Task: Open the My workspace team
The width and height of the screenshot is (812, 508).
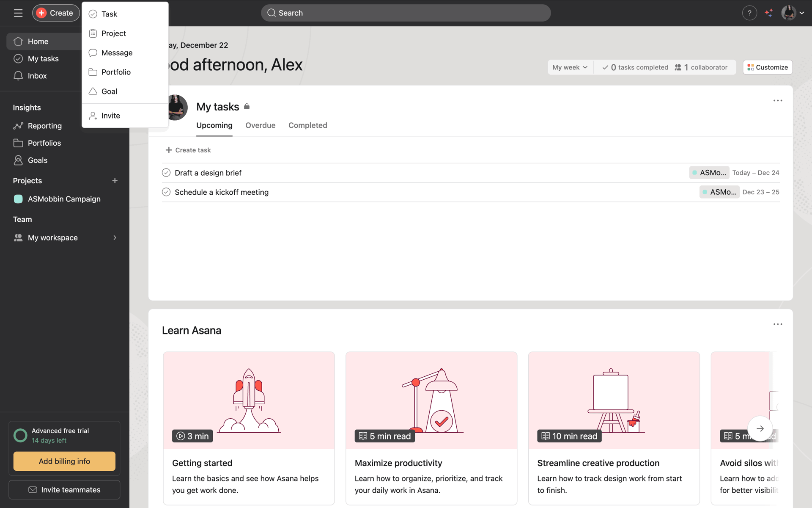Action: click(x=53, y=238)
